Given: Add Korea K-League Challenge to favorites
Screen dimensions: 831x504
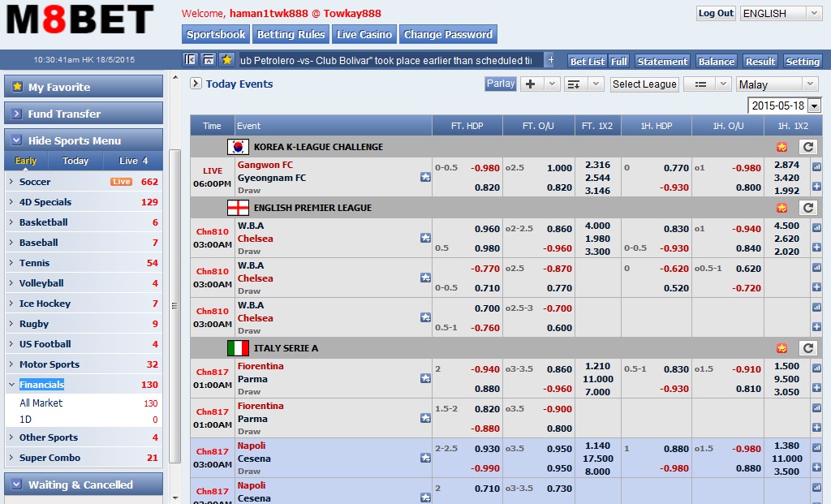Looking at the screenshot, I should pyautogui.click(x=781, y=147).
